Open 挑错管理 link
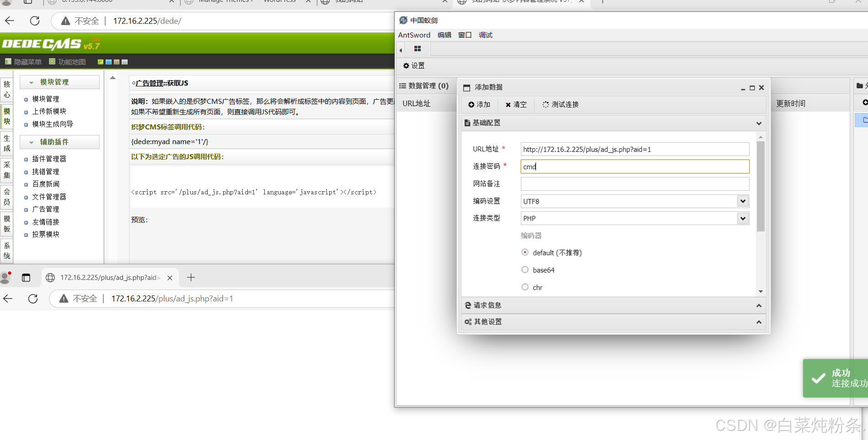The height and width of the screenshot is (440, 868). 46,172
